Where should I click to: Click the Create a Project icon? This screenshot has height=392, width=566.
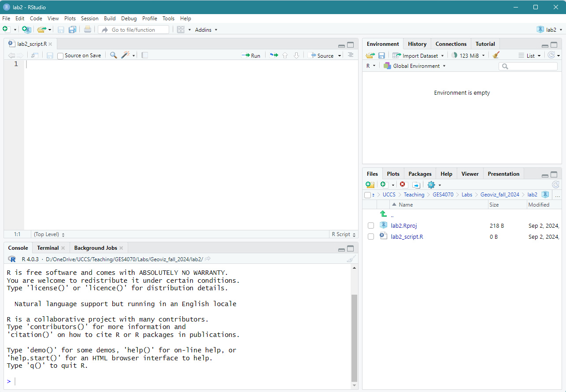click(x=26, y=30)
